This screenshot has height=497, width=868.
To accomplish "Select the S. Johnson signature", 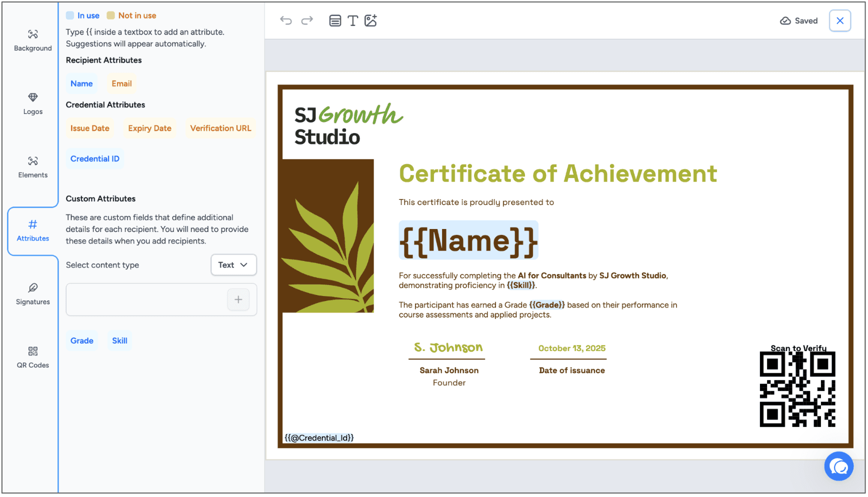I will pyautogui.click(x=448, y=347).
